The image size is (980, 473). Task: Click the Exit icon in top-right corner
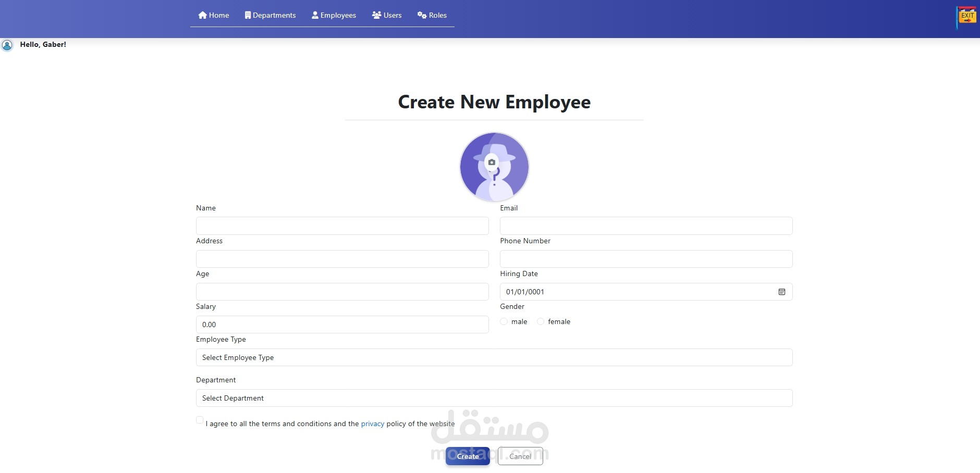[967, 17]
